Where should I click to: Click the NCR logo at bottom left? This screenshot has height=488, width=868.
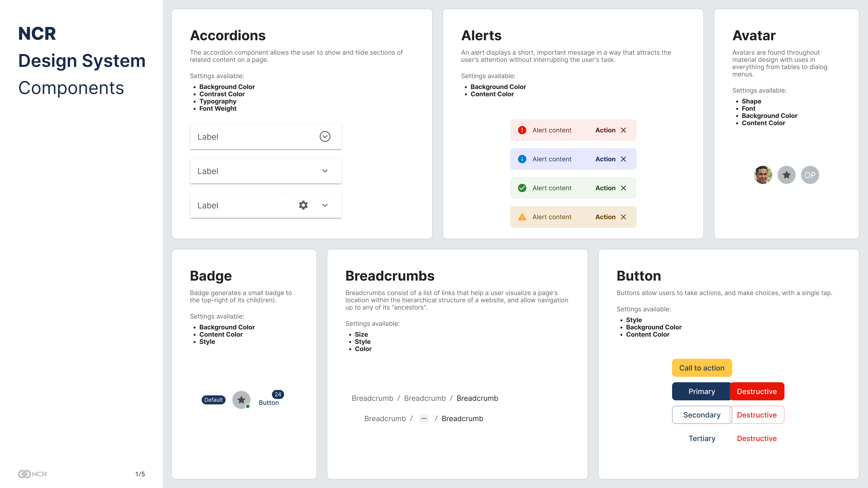(32, 474)
